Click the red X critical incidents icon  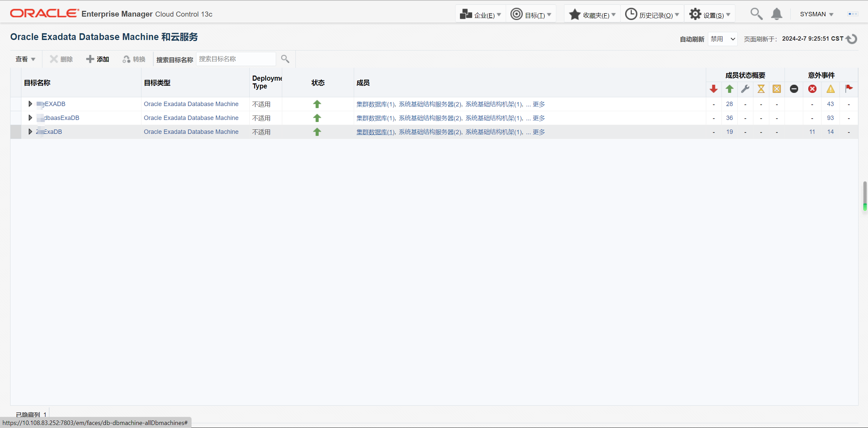(812, 89)
